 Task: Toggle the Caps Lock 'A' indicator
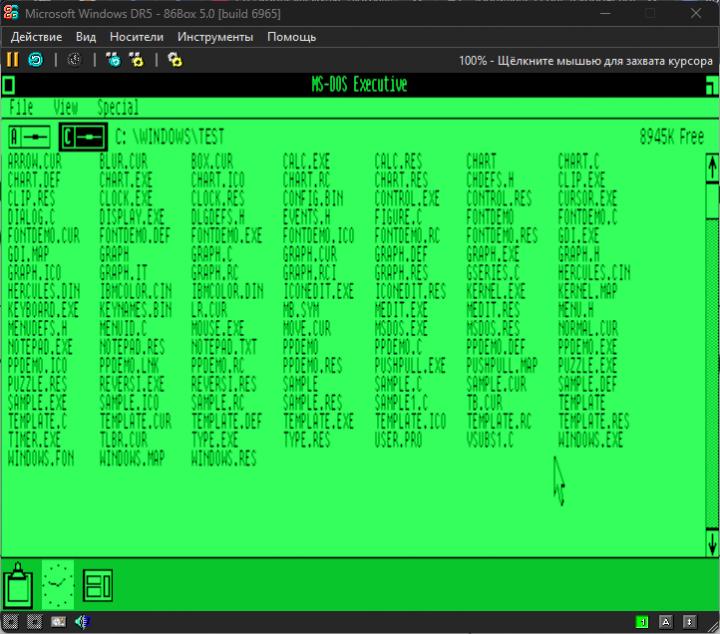pyautogui.click(x=665, y=622)
